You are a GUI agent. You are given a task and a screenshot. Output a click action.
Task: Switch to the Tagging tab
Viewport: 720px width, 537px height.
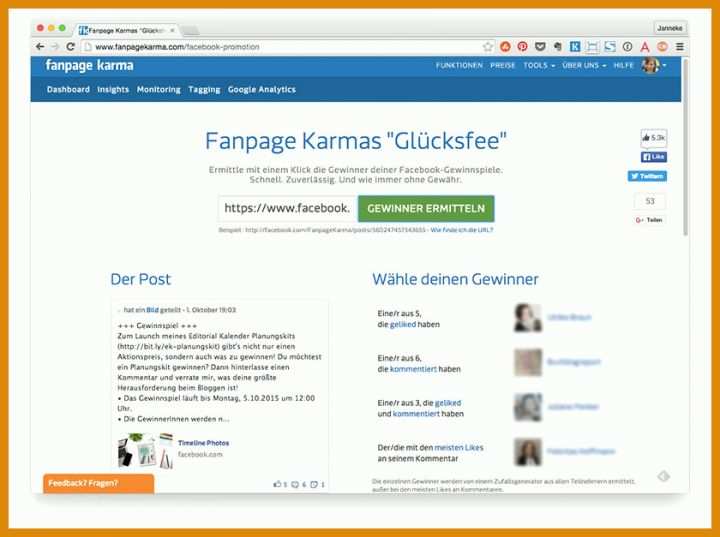(x=204, y=90)
